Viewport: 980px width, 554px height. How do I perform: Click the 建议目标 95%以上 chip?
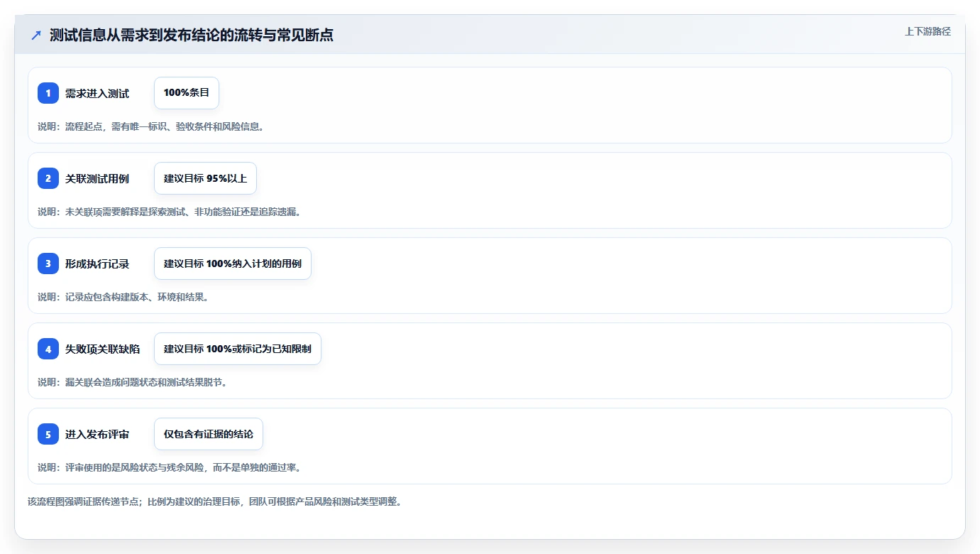pyautogui.click(x=205, y=178)
